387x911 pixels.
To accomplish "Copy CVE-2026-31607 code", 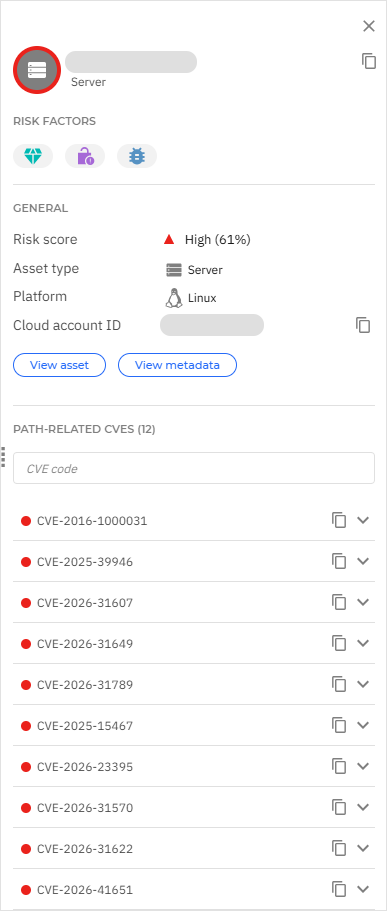I will (x=339, y=602).
